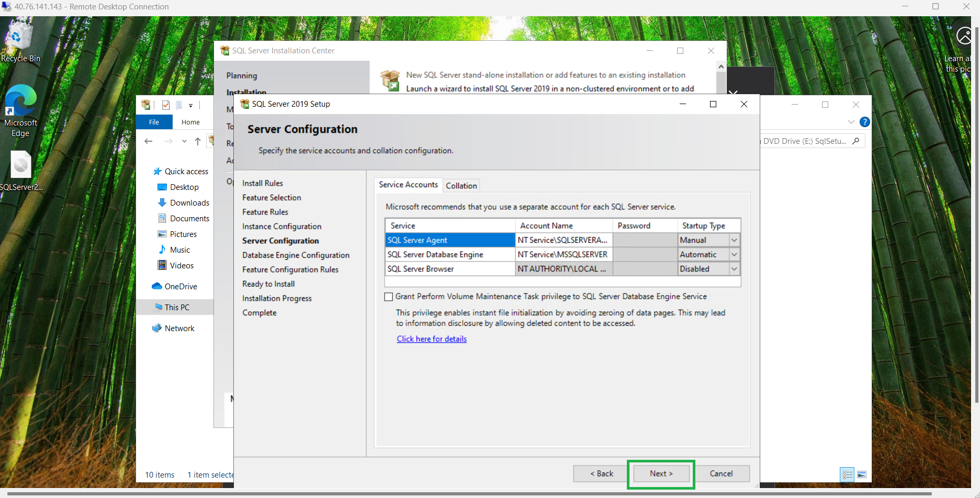Click Ready to Install wizard step
This screenshot has height=498, width=980.
[x=268, y=284]
